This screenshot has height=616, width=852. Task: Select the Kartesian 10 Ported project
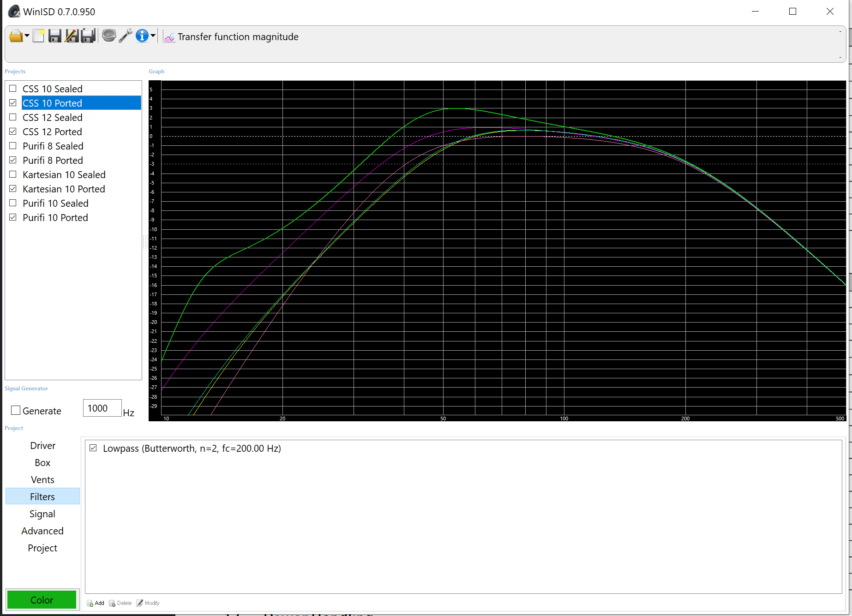64,189
